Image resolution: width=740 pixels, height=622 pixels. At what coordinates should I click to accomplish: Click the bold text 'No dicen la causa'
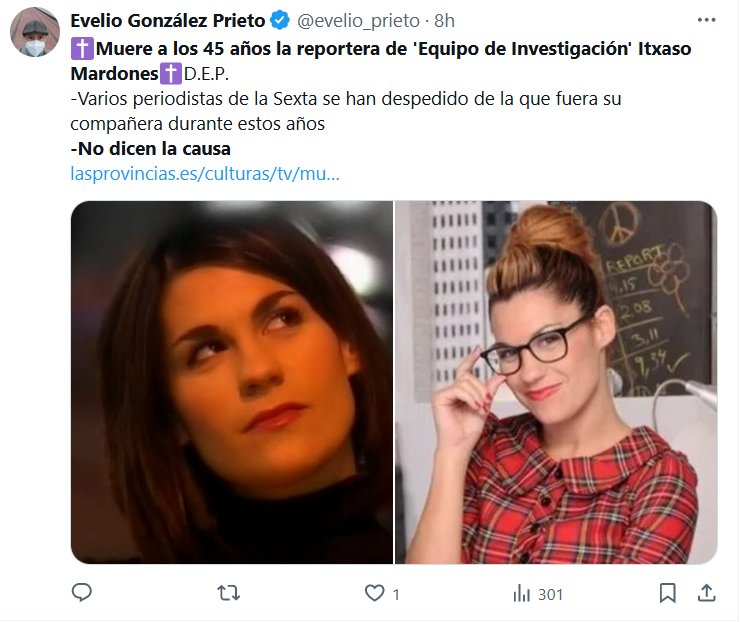(x=151, y=148)
